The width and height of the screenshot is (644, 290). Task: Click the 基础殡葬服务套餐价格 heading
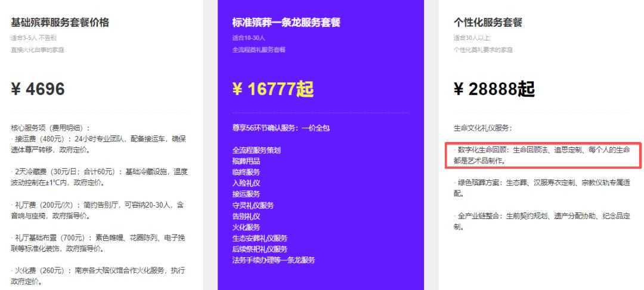point(60,22)
